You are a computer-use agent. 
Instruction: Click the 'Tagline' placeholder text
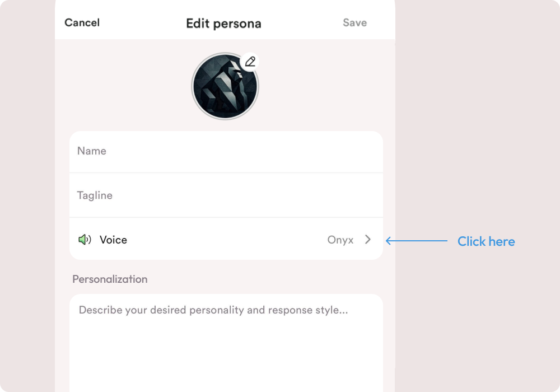click(95, 195)
